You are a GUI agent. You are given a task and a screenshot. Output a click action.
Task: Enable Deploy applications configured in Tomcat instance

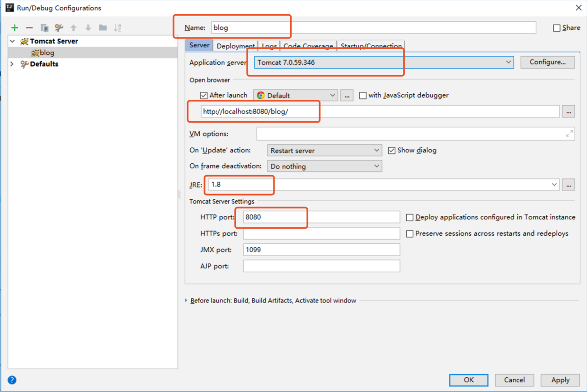pos(410,217)
